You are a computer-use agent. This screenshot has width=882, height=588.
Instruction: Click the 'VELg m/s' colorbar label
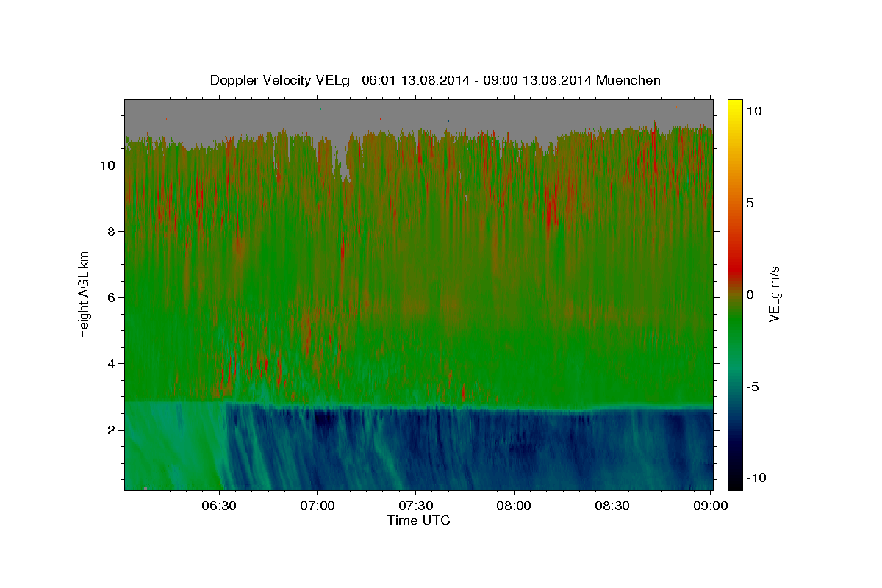click(774, 294)
